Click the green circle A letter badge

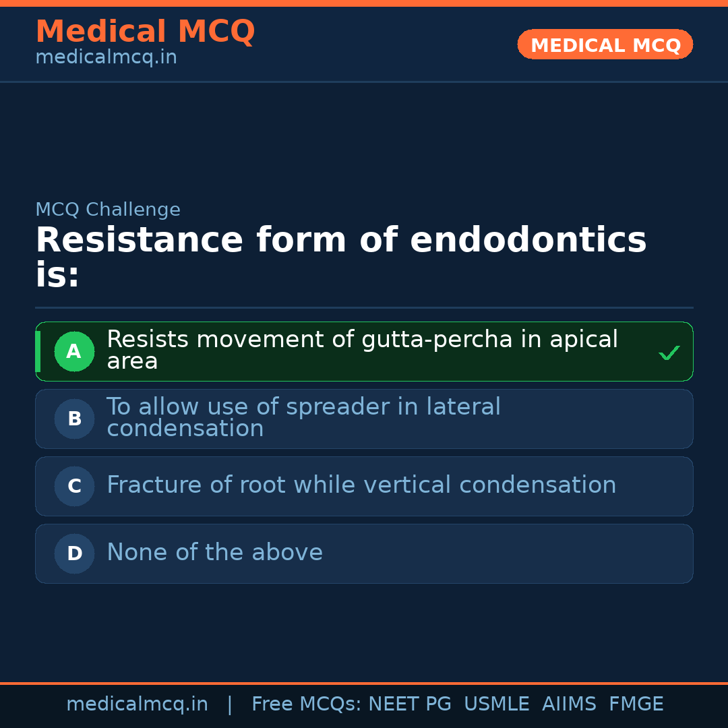[74, 352]
